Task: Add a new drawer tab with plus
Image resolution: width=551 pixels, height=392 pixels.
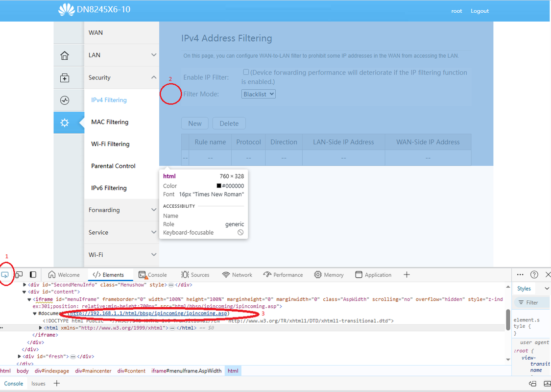Action: click(57, 384)
